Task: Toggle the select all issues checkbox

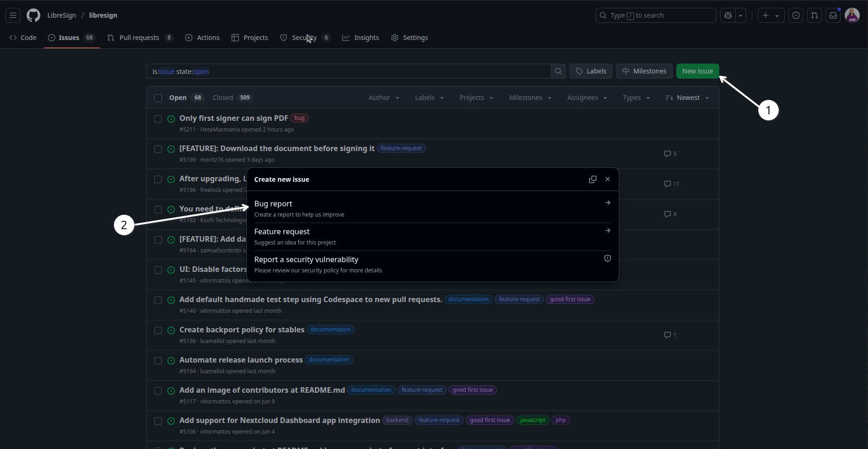Action: (158, 98)
